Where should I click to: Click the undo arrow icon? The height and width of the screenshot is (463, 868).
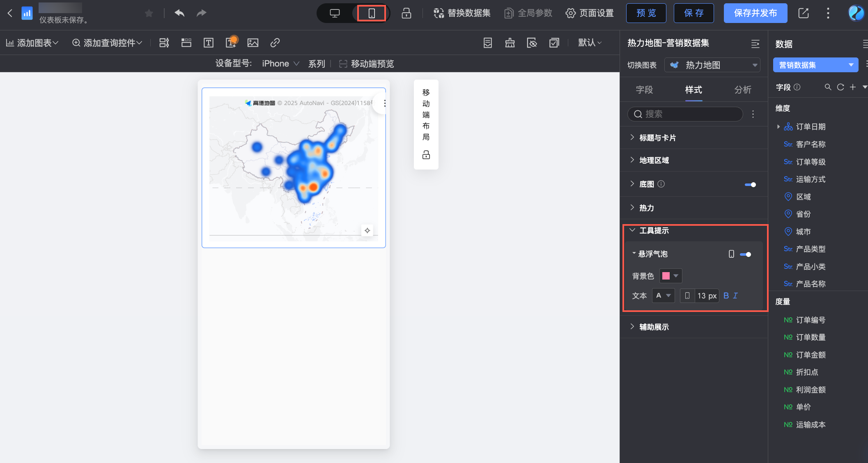click(179, 13)
